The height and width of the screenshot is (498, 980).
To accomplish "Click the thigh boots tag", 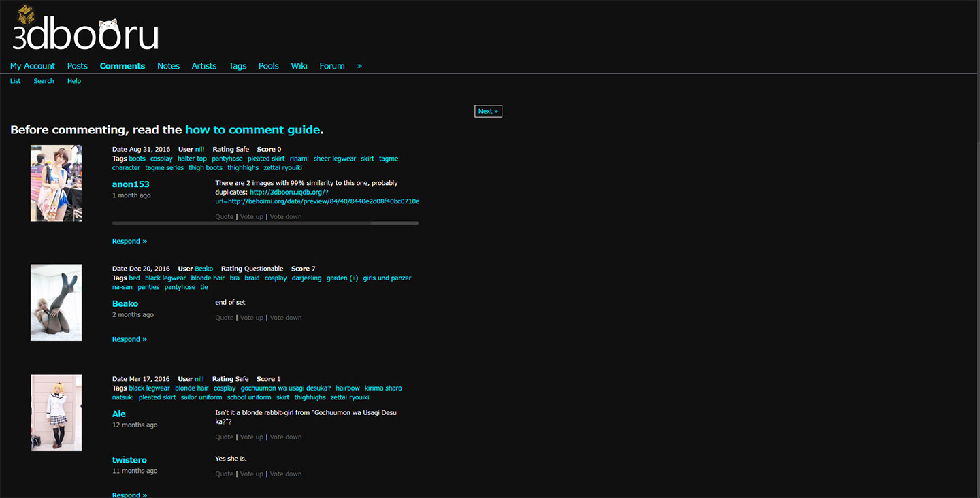I will (206, 168).
